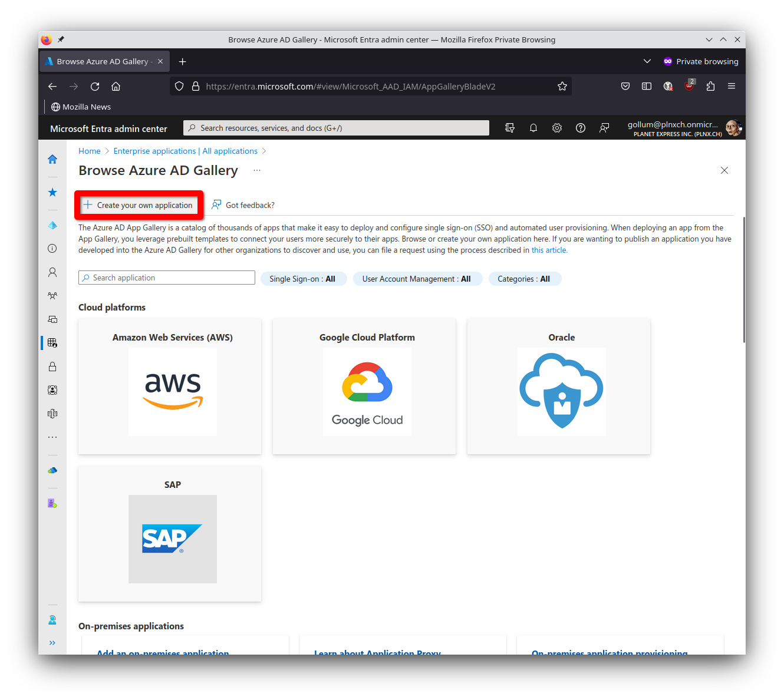Reload the page in Firefox
Screen dimensions: 784x700
click(x=95, y=86)
